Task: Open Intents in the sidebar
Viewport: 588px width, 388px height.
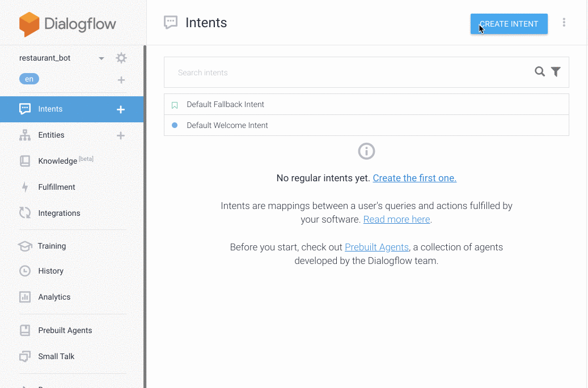Action: point(71,109)
